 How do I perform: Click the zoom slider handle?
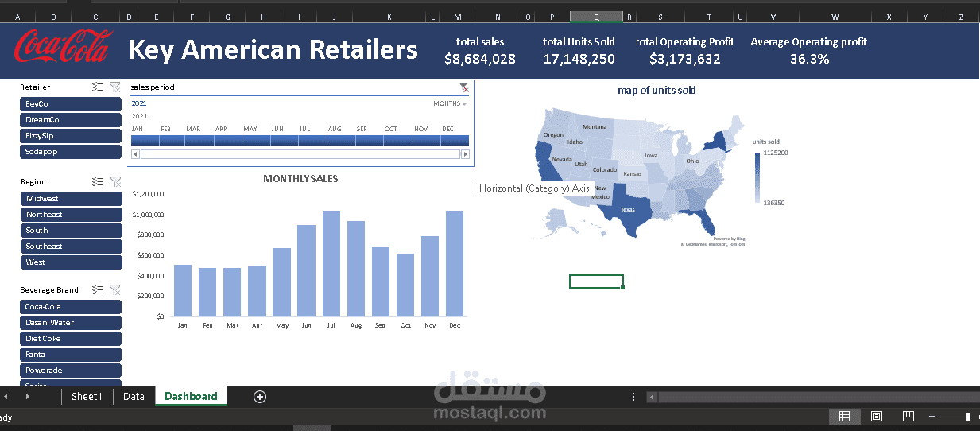pyautogui.click(x=968, y=417)
